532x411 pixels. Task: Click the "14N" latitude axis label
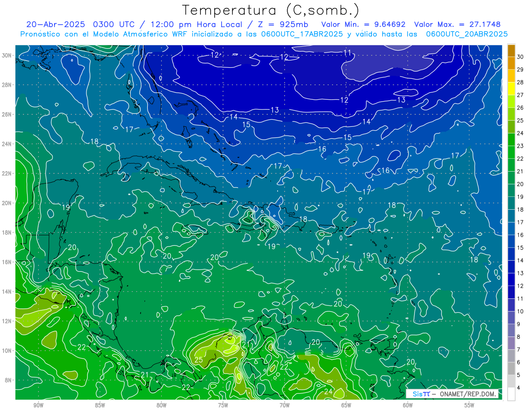[8, 291]
